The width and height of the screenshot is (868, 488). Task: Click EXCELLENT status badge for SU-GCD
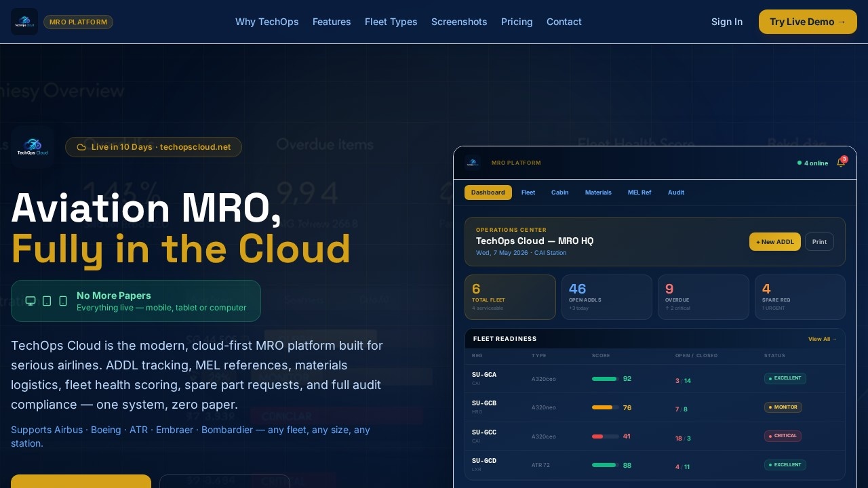[x=785, y=465]
